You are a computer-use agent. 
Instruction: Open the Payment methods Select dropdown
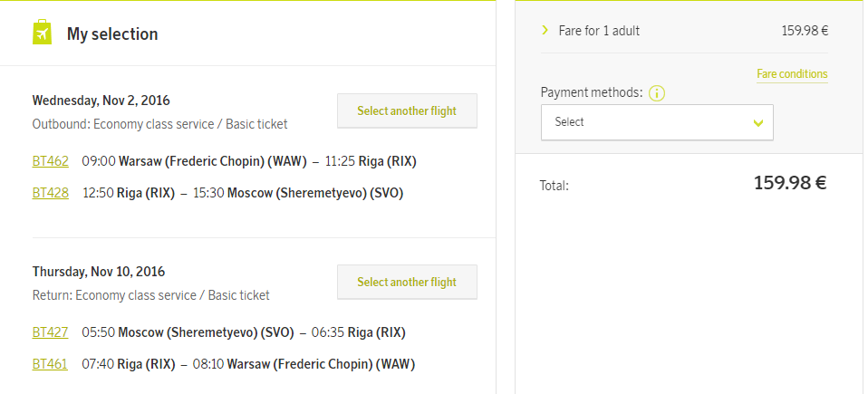pyautogui.click(x=657, y=122)
